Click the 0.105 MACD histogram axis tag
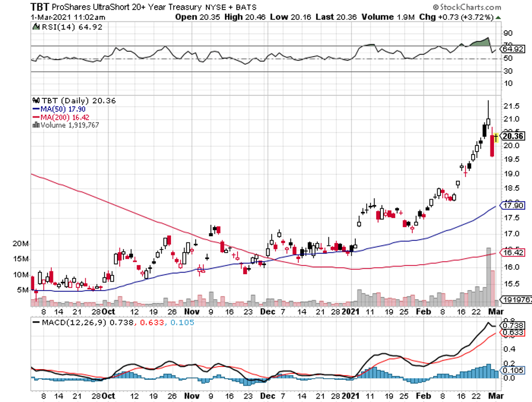The image size is (532, 402). pos(513,370)
